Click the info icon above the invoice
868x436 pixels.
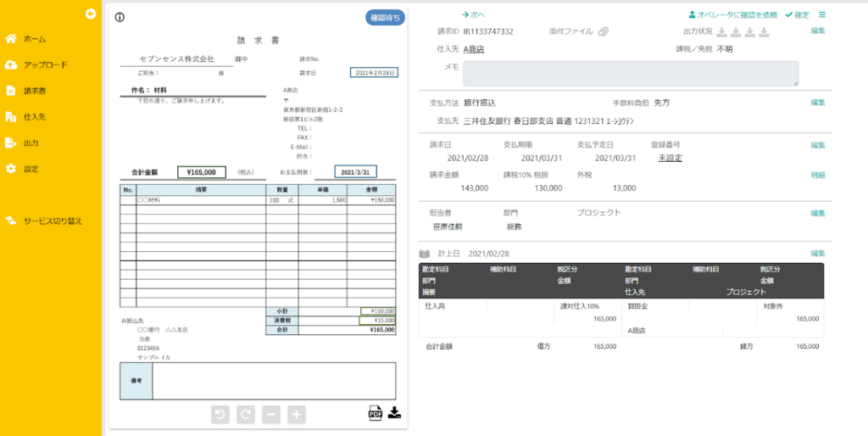click(120, 18)
